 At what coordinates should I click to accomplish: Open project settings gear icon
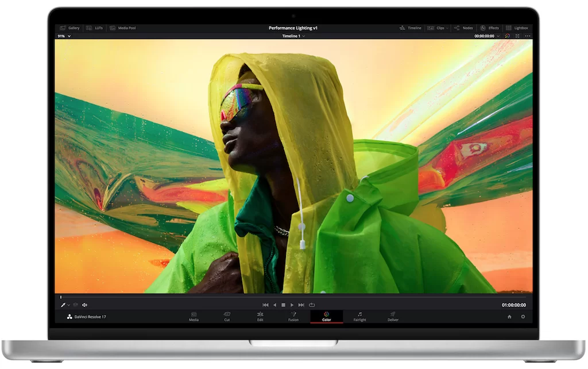pos(523,317)
